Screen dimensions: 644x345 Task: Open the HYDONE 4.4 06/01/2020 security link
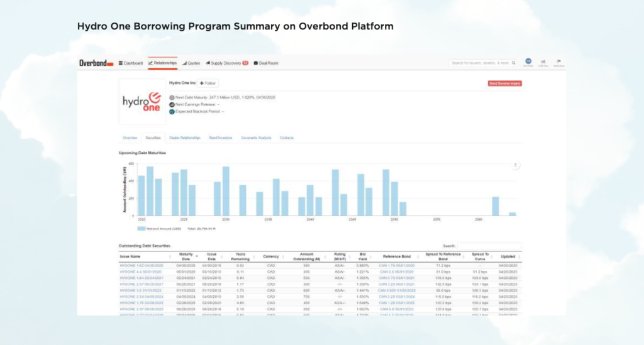click(x=140, y=272)
